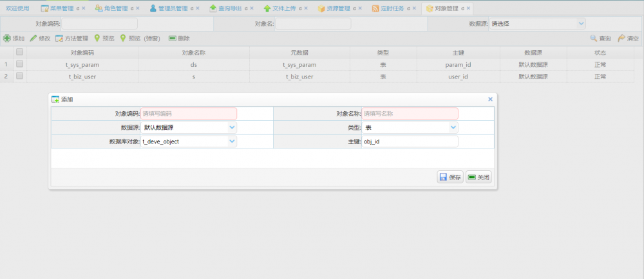The image size is (644, 279).
Task: Run the 查询 magnifier search button
Action: (x=600, y=39)
